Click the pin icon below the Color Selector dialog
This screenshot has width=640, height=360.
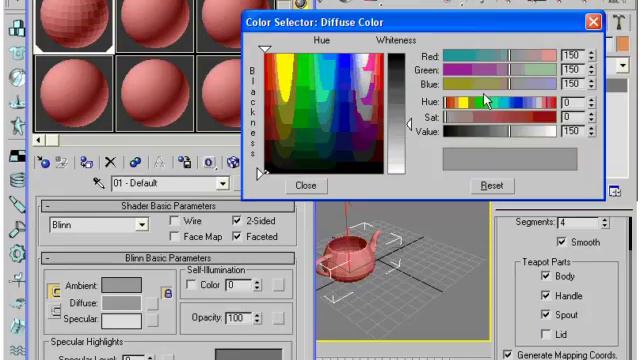[615, 191]
